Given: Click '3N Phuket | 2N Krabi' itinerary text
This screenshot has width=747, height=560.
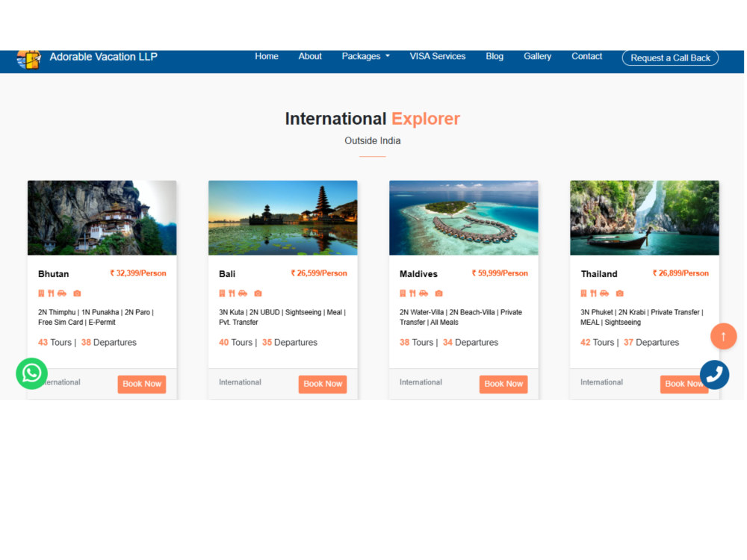Looking at the screenshot, I should (613, 312).
